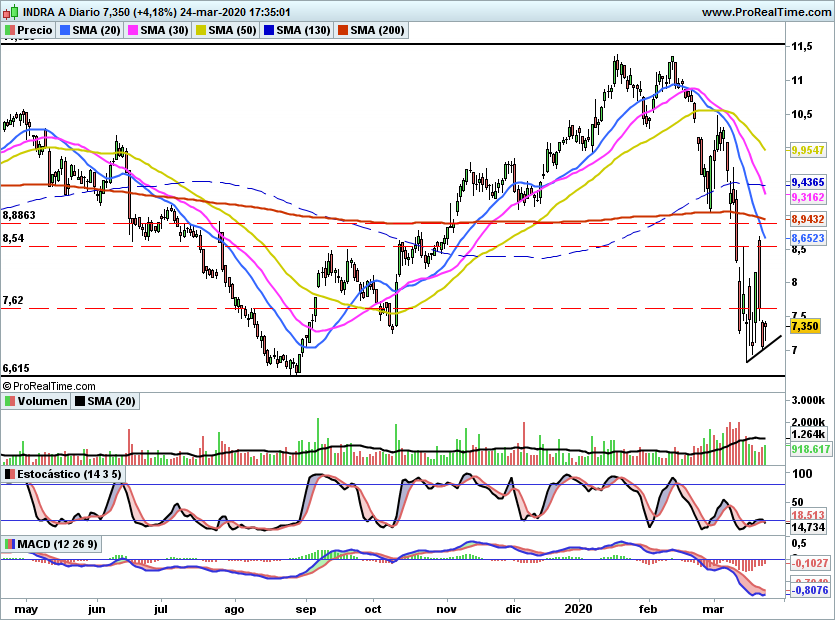Click the MACD (12 26 9) label icon
Screen dimensions: 835x620
point(10,544)
